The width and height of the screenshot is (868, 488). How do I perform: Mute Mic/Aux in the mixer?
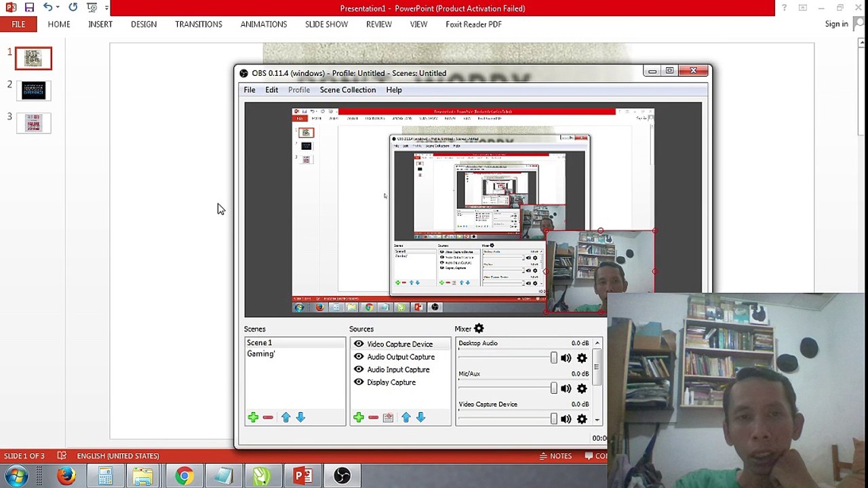point(566,388)
